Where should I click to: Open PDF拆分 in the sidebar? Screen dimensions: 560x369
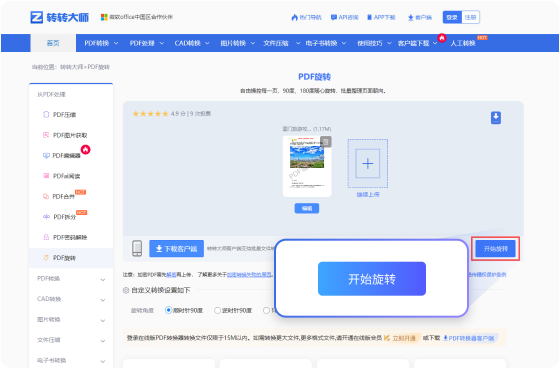pos(60,217)
